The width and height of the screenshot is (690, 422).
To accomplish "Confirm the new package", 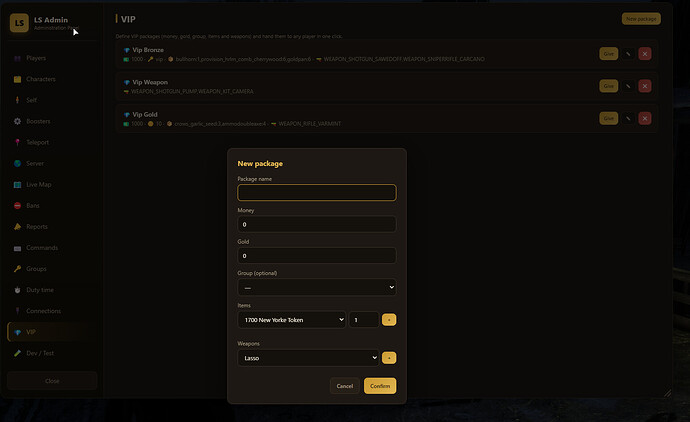I will 380,386.
